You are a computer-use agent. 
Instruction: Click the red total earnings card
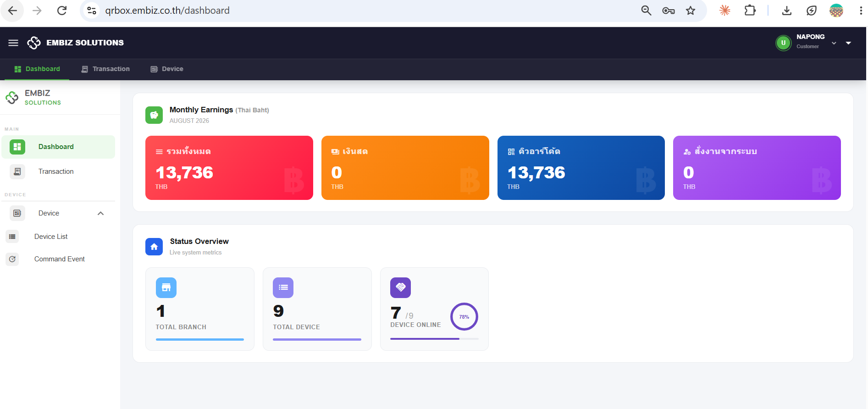pyautogui.click(x=229, y=168)
